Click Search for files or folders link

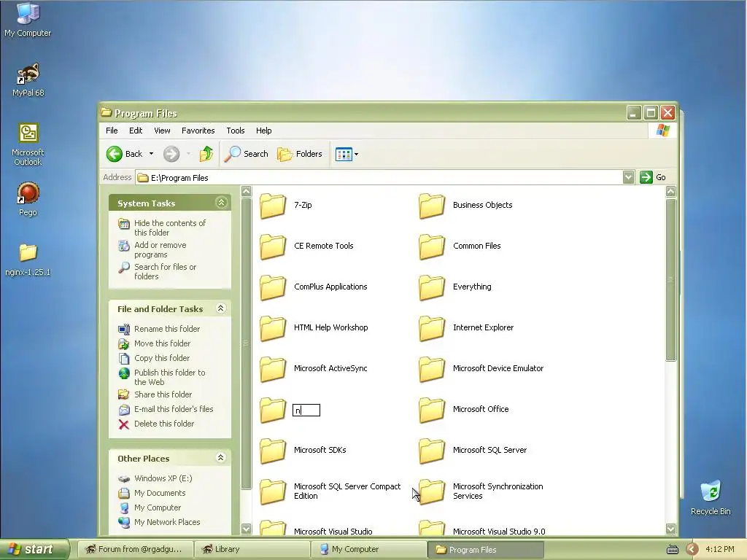tap(165, 271)
